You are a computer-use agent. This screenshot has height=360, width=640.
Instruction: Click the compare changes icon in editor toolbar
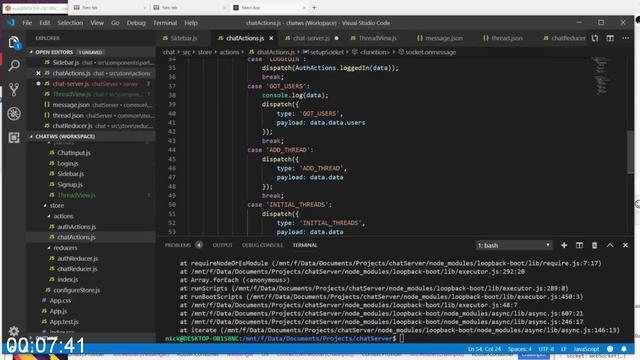595,38
